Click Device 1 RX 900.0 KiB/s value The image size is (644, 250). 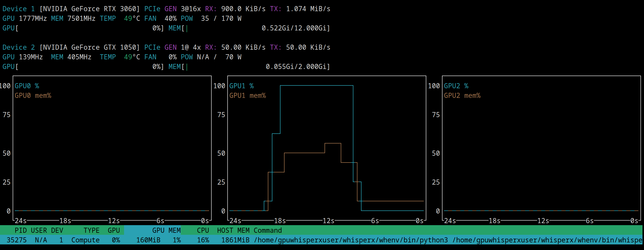tap(243, 9)
